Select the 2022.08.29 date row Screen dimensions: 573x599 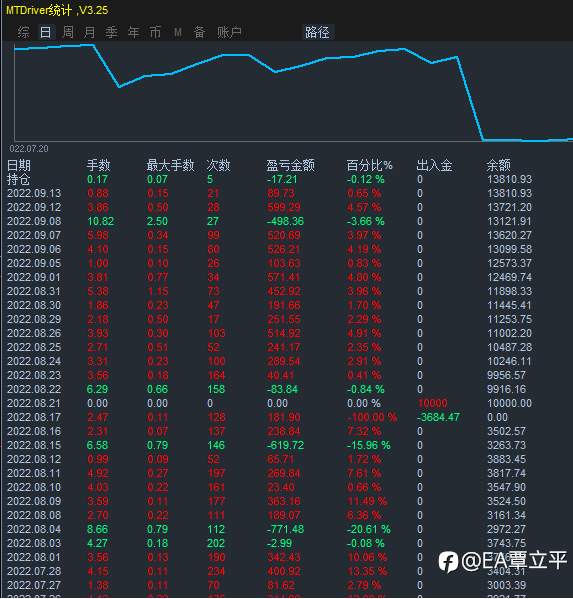(x=34, y=319)
